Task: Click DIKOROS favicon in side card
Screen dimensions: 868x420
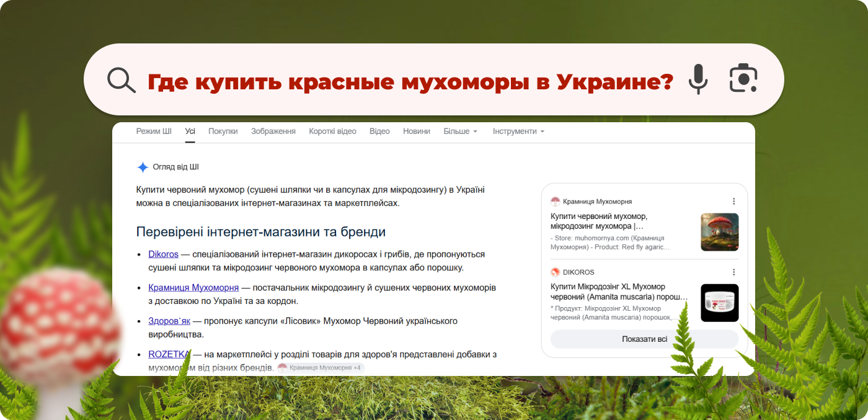Action: pyautogui.click(x=555, y=272)
